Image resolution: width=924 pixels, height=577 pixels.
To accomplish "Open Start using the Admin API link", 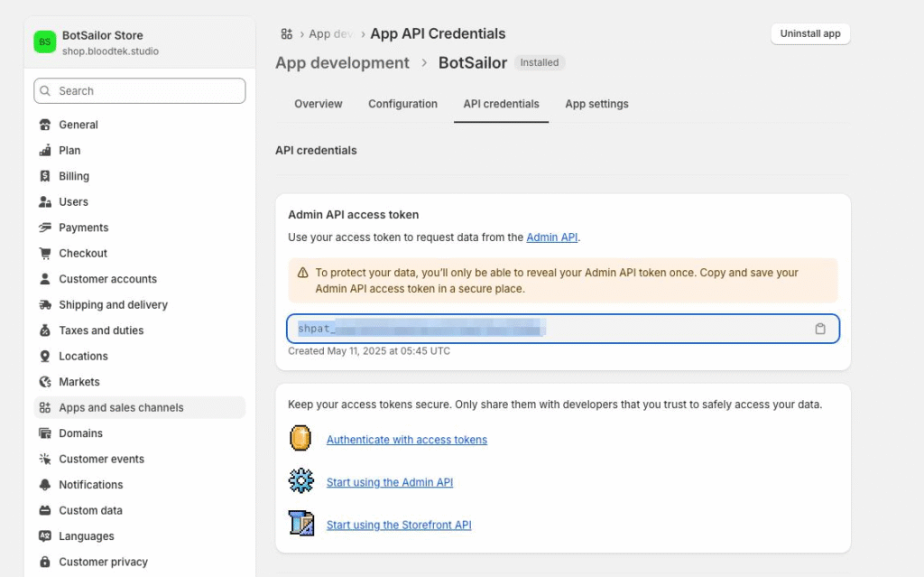I will [390, 482].
